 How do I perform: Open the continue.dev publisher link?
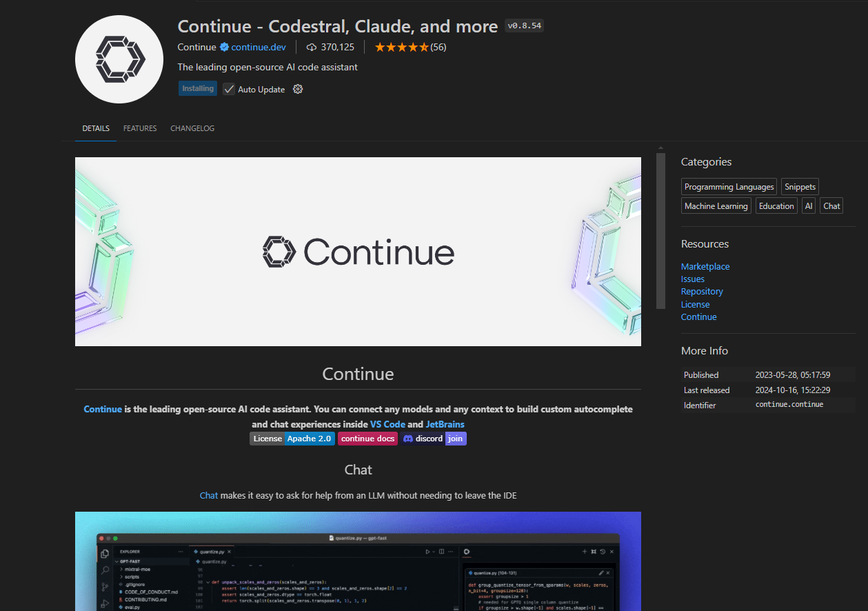coord(259,48)
